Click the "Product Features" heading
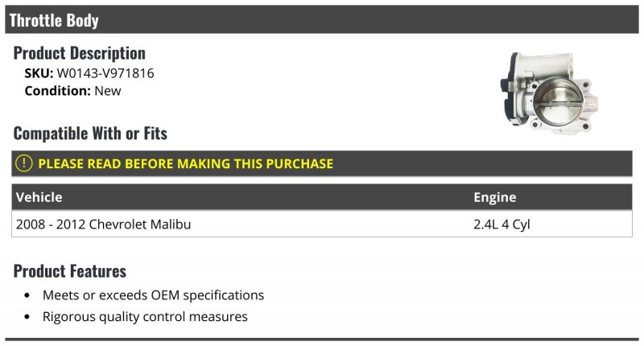 click(x=70, y=270)
